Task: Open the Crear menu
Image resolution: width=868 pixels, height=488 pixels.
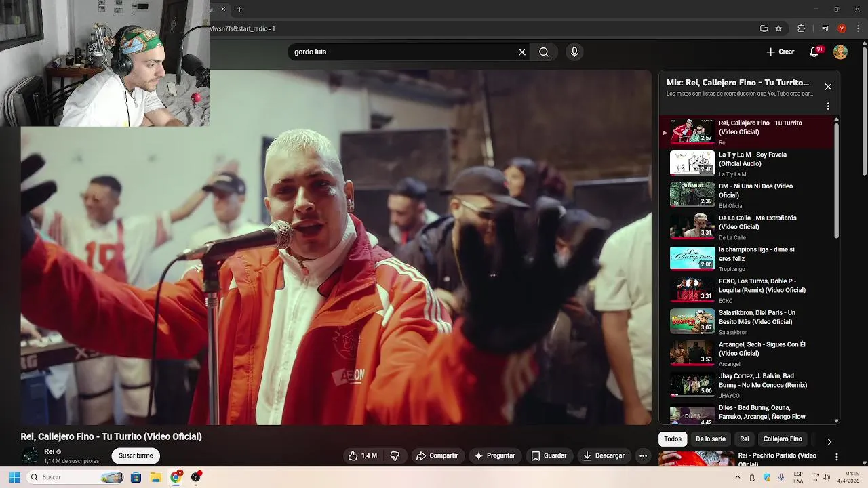Action: click(781, 52)
